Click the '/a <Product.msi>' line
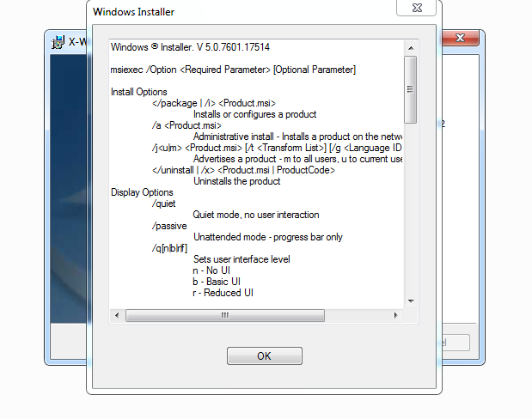 (x=187, y=125)
